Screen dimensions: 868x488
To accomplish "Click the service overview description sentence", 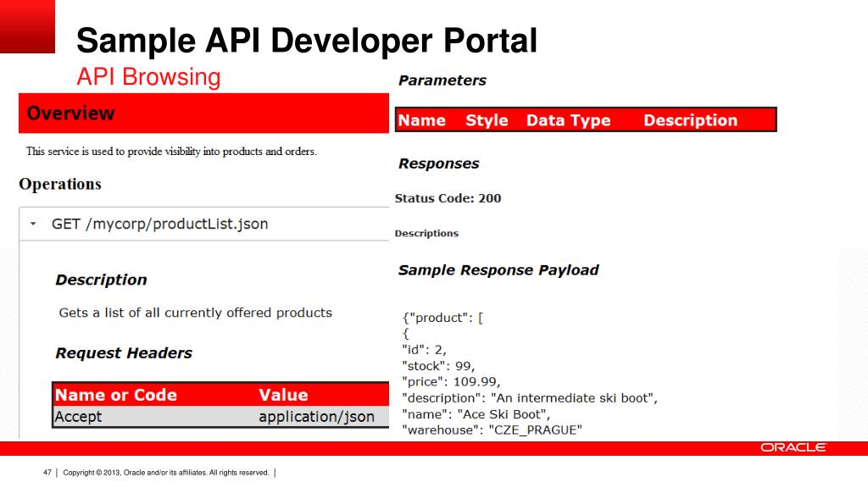I will pos(171,152).
